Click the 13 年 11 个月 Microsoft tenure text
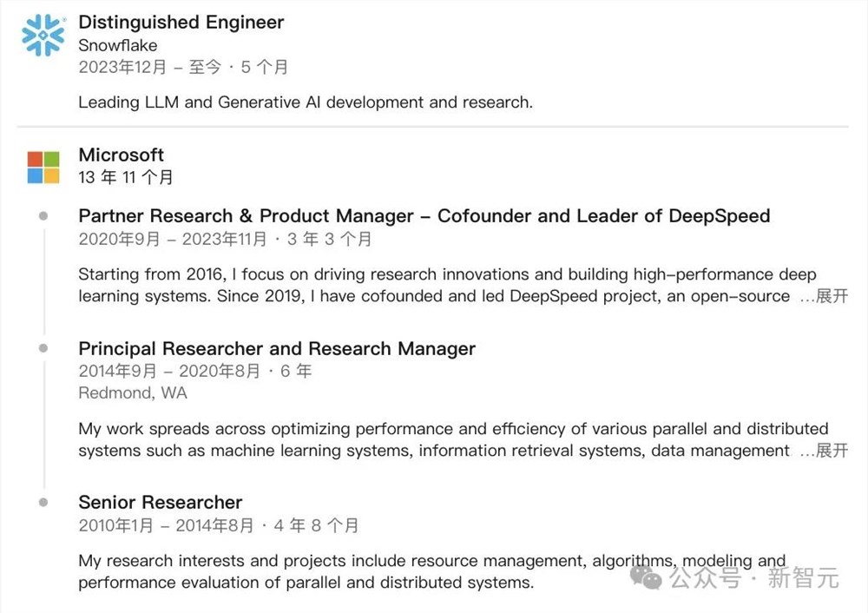Screen dimensions: 868x613 click(x=126, y=177)
